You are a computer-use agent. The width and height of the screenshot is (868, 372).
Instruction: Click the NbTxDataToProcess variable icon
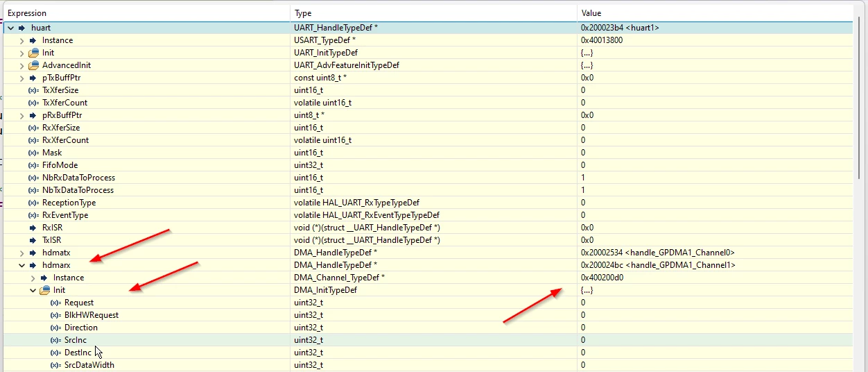tap(33, 190)
